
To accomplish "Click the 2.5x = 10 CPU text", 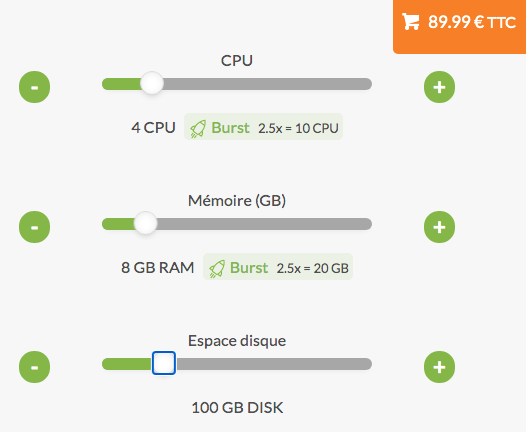I will click(298, 128).
